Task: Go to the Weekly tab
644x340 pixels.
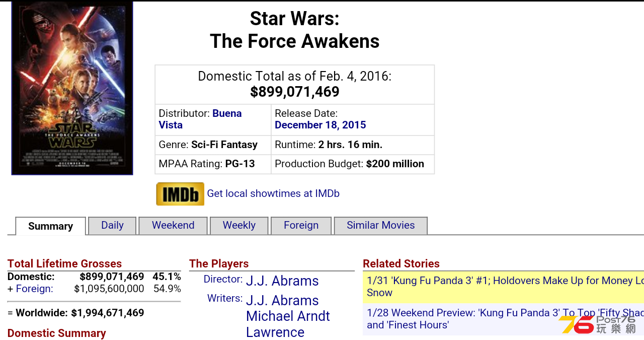Action: (239, 226)
